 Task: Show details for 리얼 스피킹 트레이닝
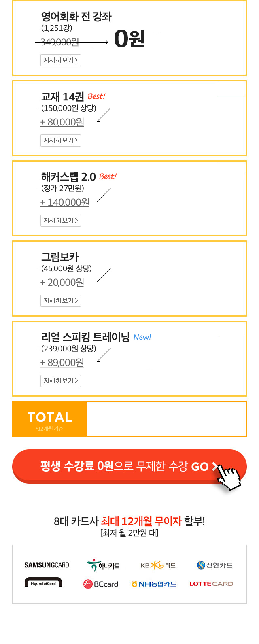[61, 381]
